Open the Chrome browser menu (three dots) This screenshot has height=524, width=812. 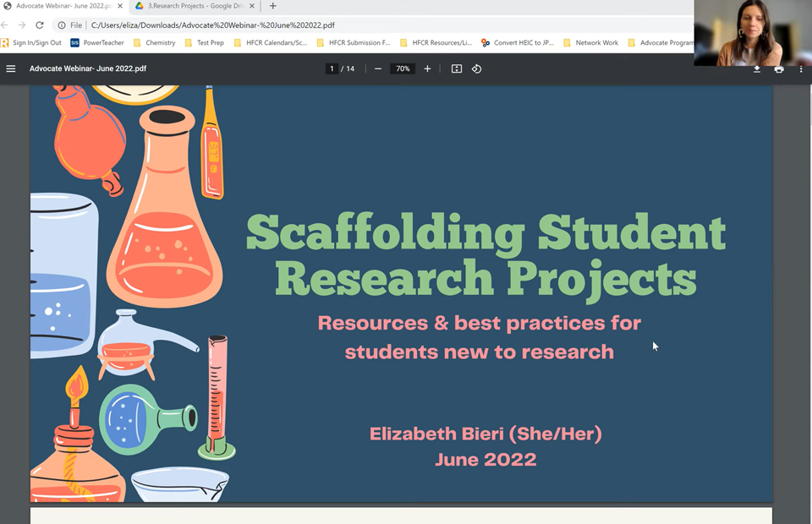(800, 25)
